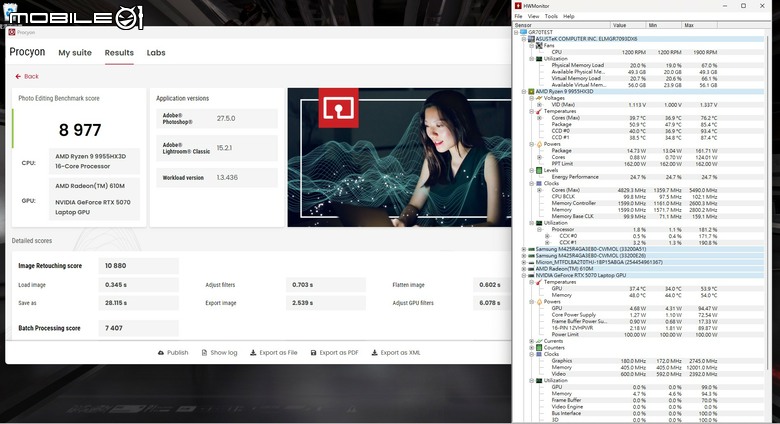Click the Publish cloud icon
Viewport: 780px width, 424px height.
pos(161,353)
